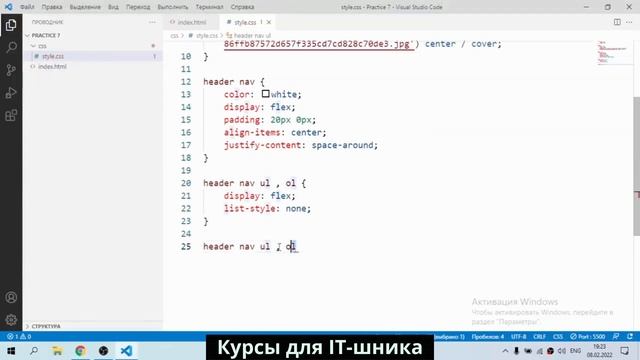640x360 pixels.
Task: Open the Выделение menu
Action: point(85,7)
